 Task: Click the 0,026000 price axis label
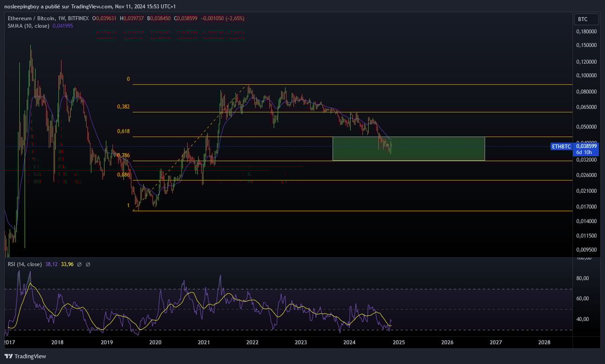[586, 175]
